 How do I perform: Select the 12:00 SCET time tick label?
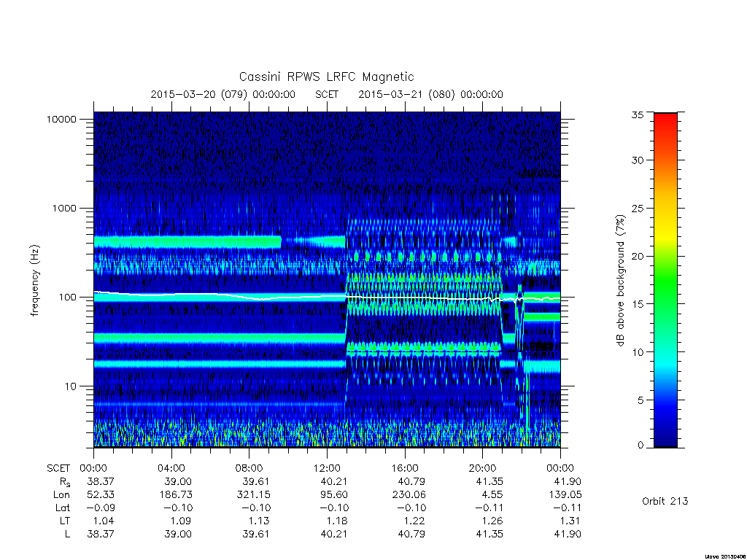coord(327,468)
